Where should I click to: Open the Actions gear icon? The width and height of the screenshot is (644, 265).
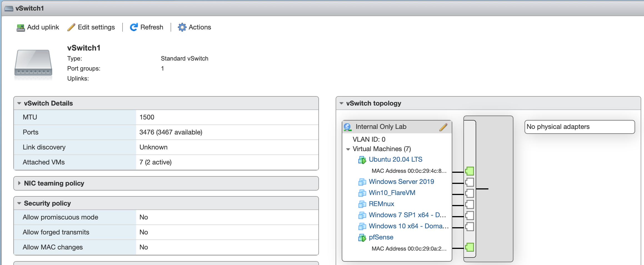coord(182,27)
